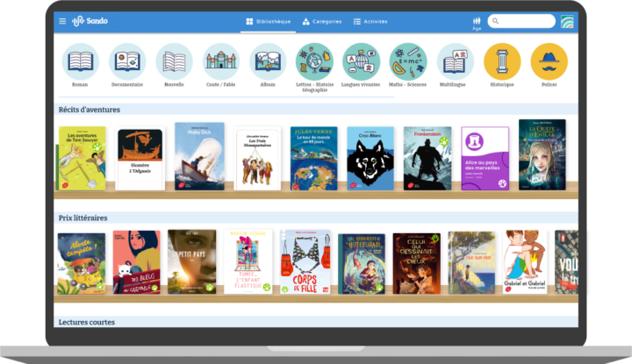Select the Documentaire category icon
632x364 pixels.
(x=127, y=61)
